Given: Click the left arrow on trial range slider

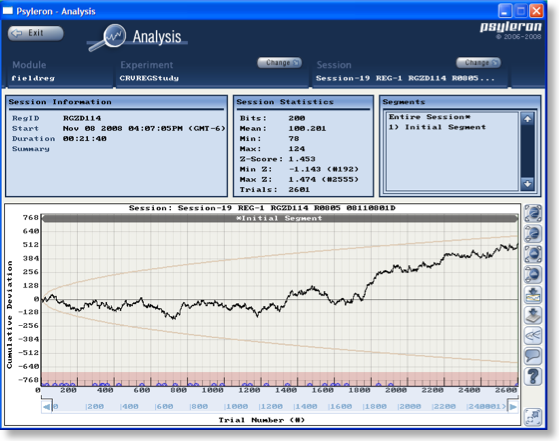Looking at the screenshot, I should [46, 406].
